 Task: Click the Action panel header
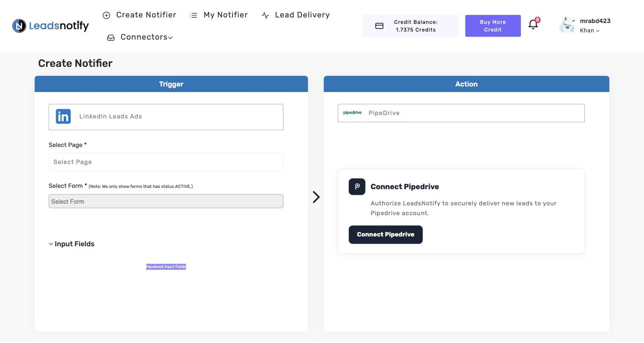pos(466,84)
